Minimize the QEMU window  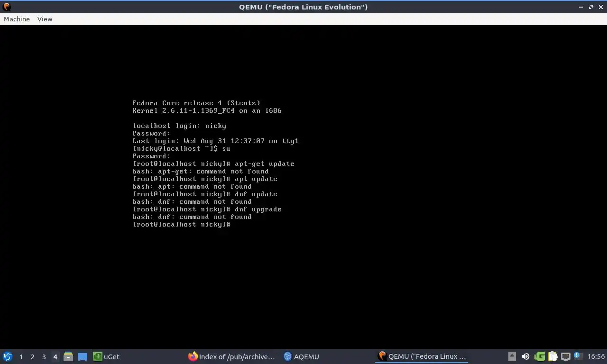[581, 7]
